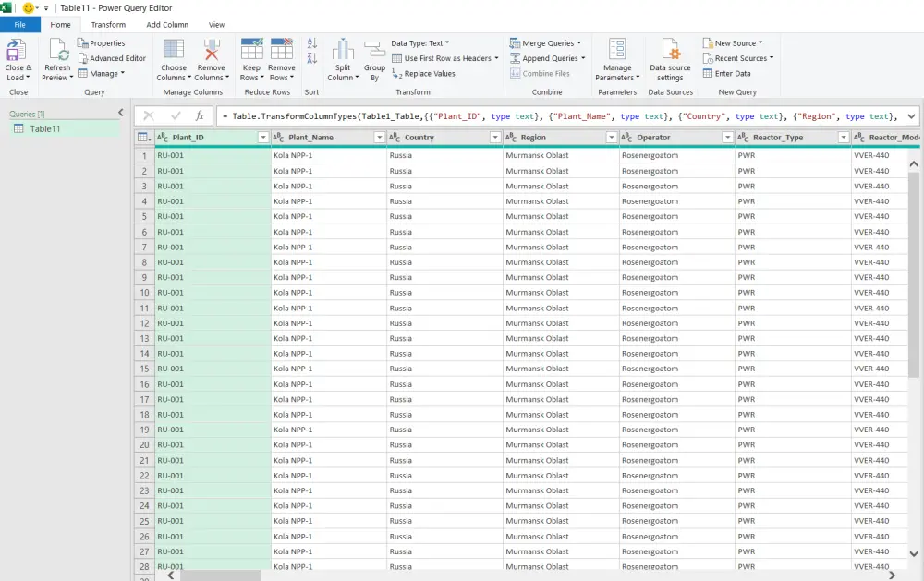This screenshot has height=581, width=924.
Task: Open the Country column filter dropdown
Action: [x=495, y=138]
